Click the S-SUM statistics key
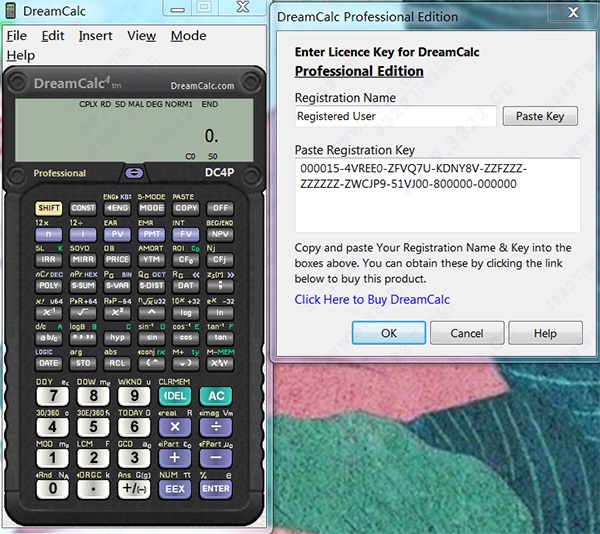Viewport: 600px width, 534px height. pyautogui.click(x=83, y=286)
